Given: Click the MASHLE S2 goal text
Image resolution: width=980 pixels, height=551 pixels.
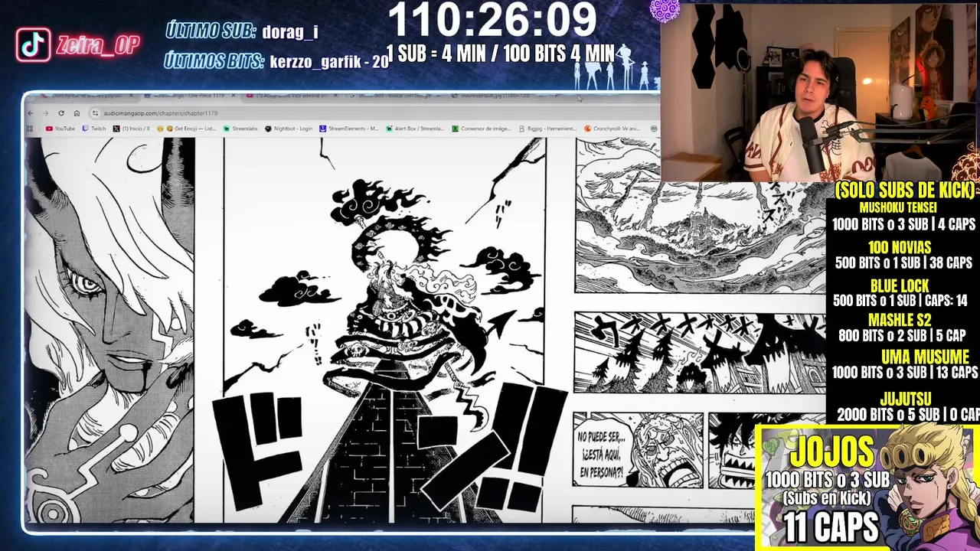Looking at the screenshot, I should coord(900,321).
